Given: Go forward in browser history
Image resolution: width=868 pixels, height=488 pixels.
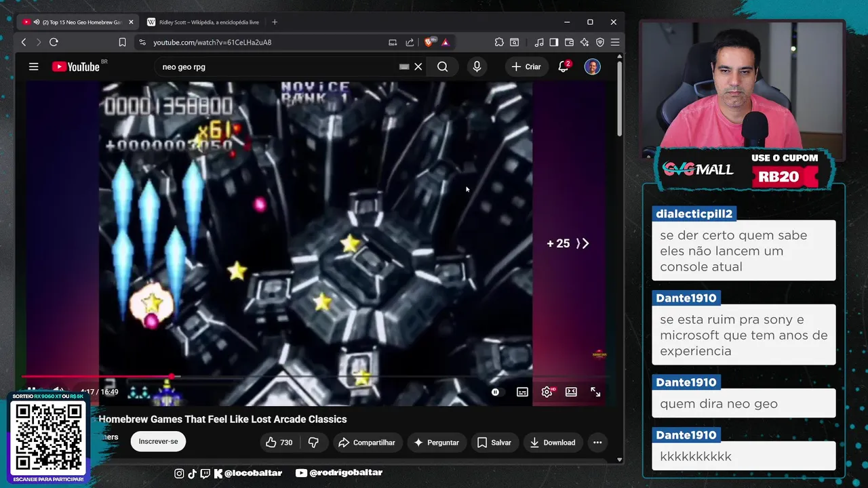Looking at the screenshot, I should [x=39, y=42].
